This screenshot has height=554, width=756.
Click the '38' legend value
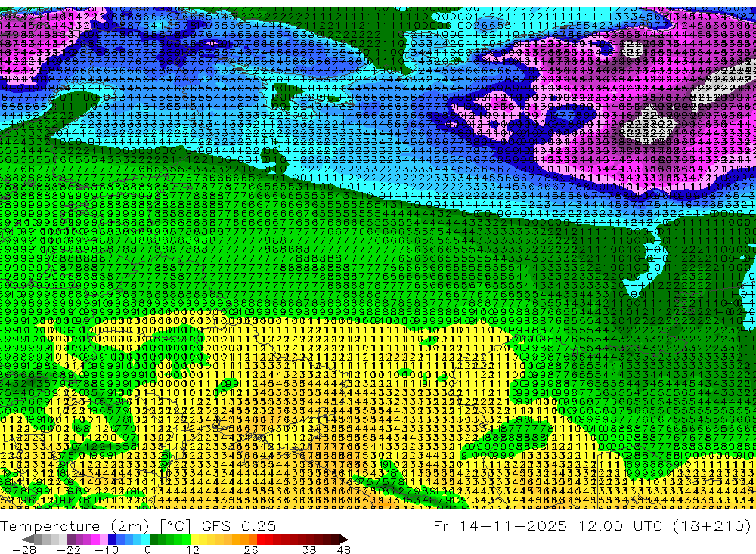[309, 549]
